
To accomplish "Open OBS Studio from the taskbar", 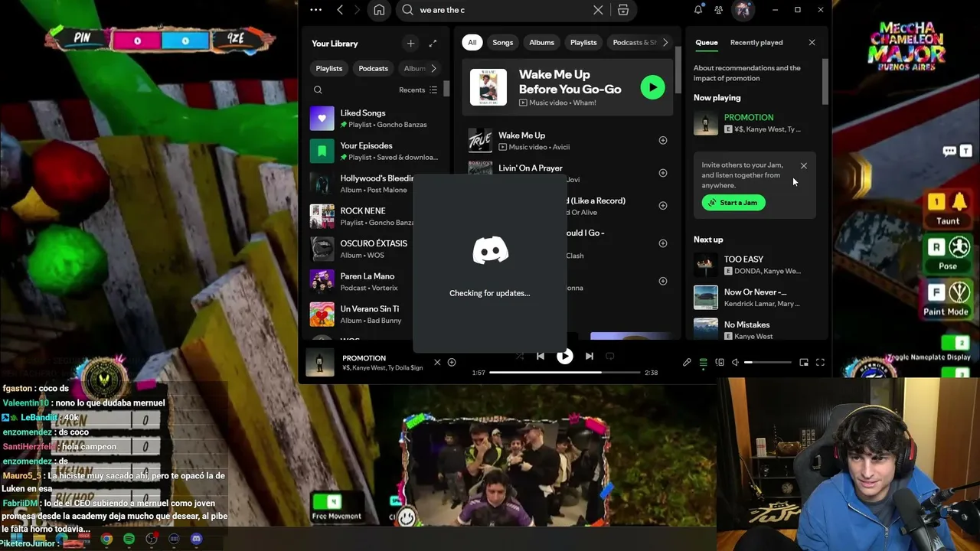I will [x=152, y=540].
